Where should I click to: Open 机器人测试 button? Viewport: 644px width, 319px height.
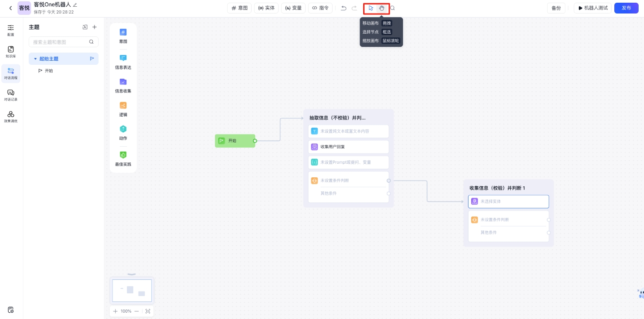point(593,8)
